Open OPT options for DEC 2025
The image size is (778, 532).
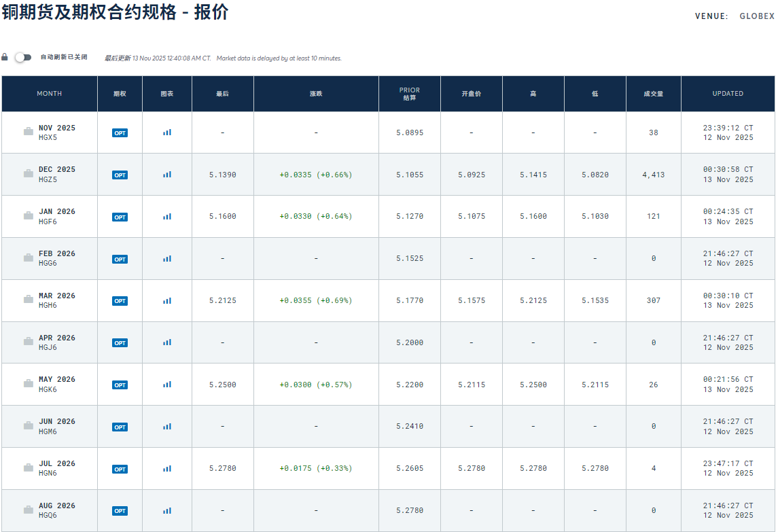[x=120, y=175]
